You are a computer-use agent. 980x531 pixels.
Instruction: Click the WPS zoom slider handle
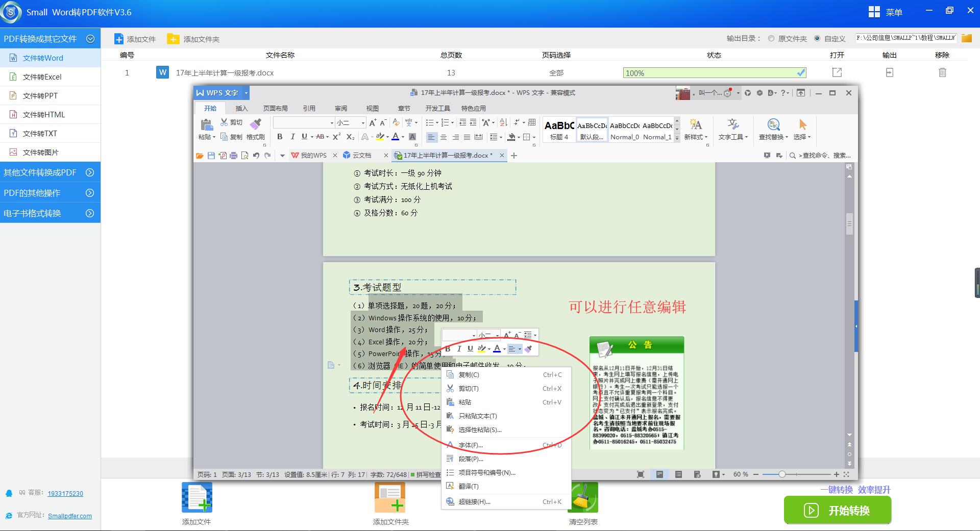pyautogui.click(x=781, y=474)
